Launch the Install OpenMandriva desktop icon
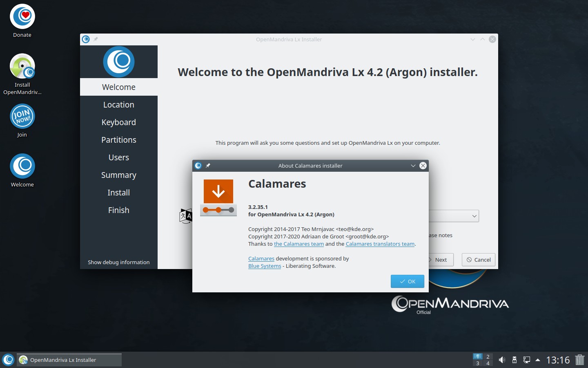This screenshot has height=368, width=588. [22, 66]
